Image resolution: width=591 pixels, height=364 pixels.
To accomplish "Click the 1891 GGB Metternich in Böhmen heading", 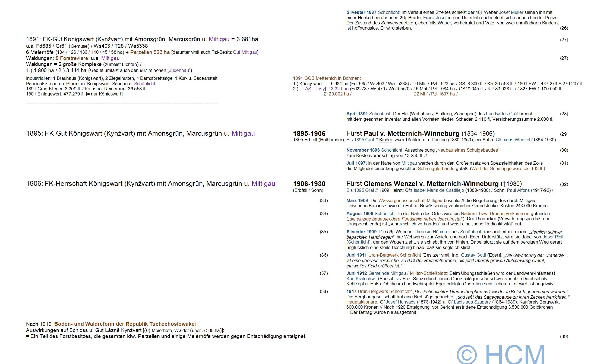I will [x=327, y=78].
